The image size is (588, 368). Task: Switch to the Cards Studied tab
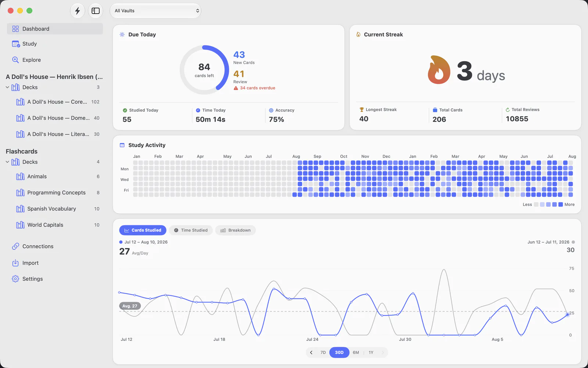(x=143, y=230)
